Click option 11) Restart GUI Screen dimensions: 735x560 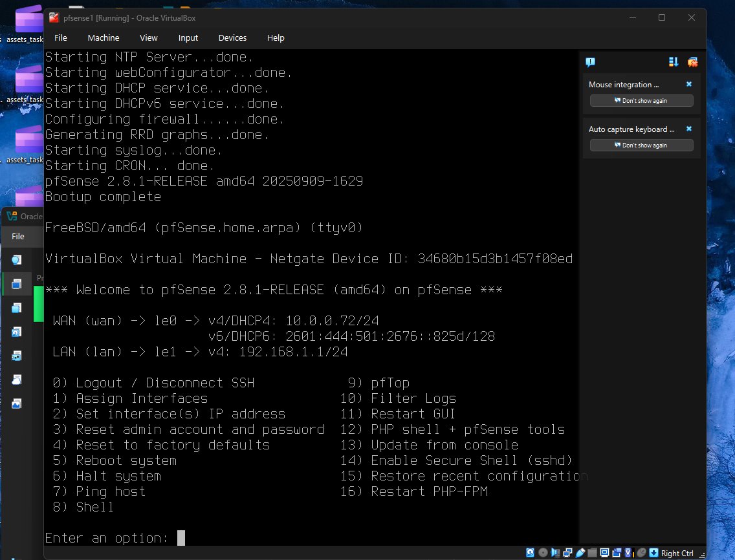click(x=397, y=414)
